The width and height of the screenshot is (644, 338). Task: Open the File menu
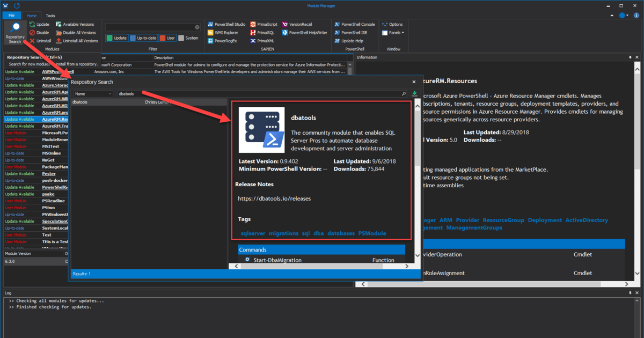click(11, 15)
